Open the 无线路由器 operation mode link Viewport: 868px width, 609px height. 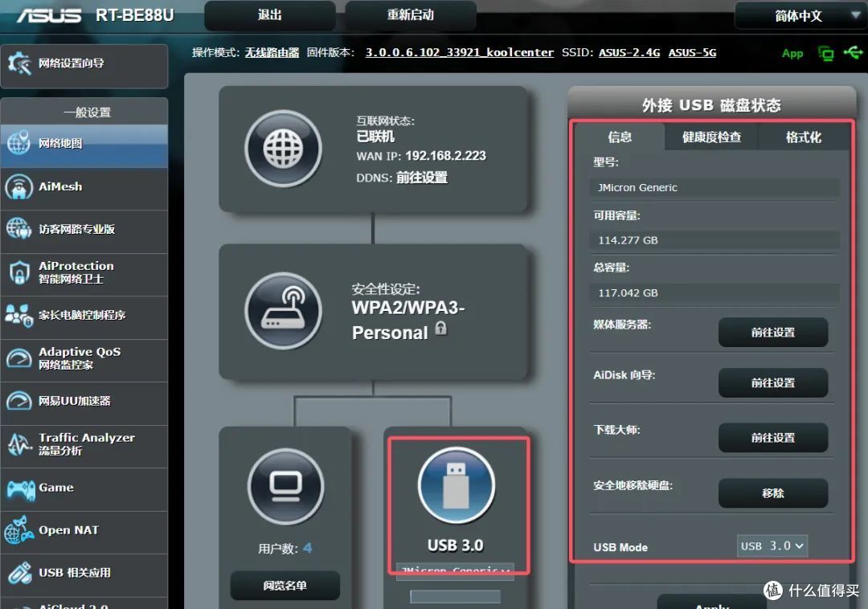pyautogui.click(x=272, y=52)
